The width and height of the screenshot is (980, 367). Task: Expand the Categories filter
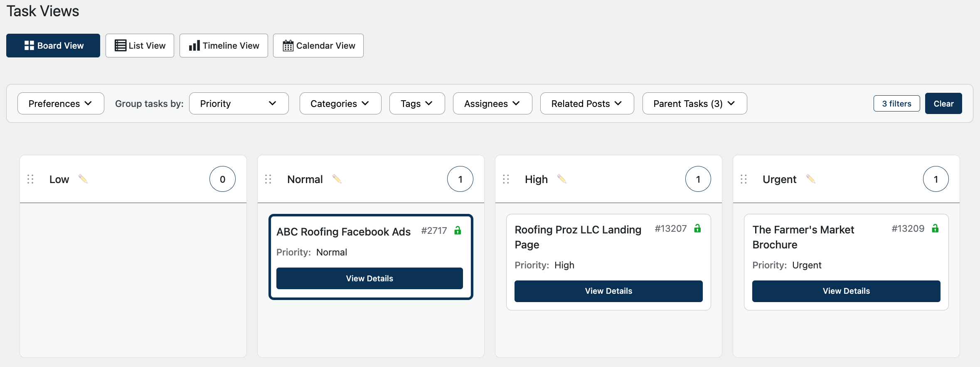point(340,103)
